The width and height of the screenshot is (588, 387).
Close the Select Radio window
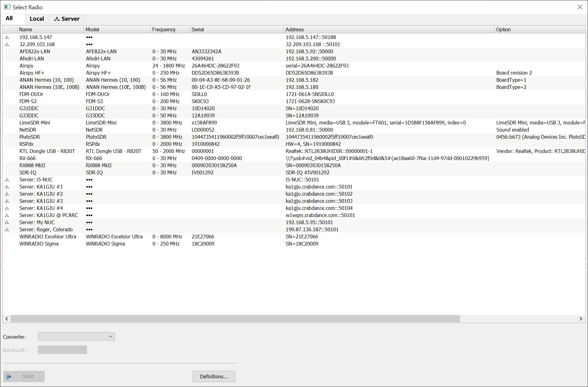click(580, 7)
